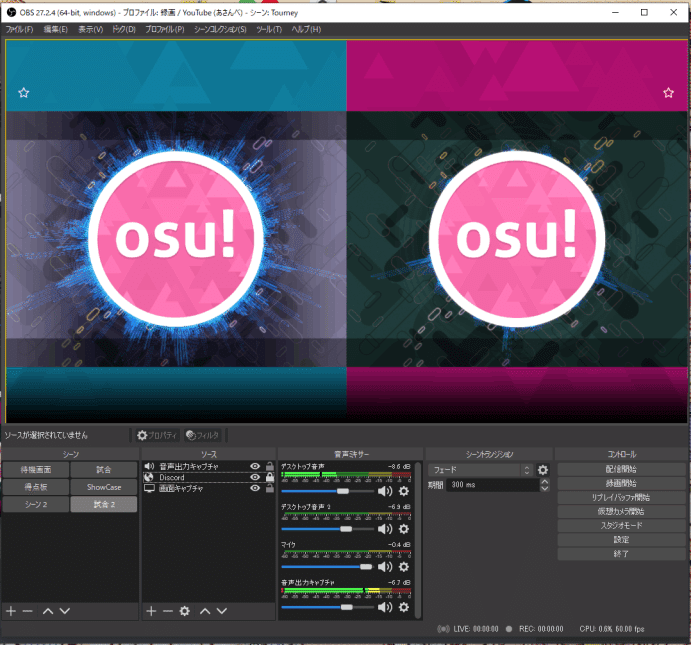Add a new source with plus icon
691x645 pixels.
pyautogui.click(x=151, y=611)
